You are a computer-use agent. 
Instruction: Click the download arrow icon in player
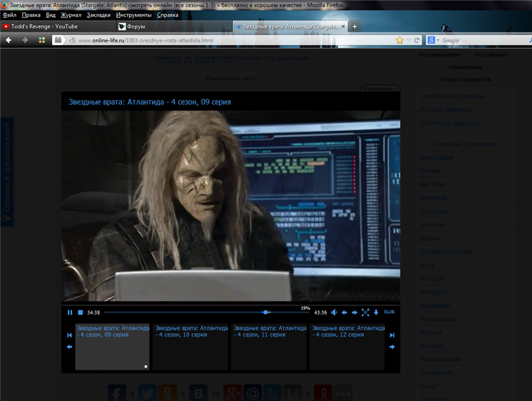[376, 313]
